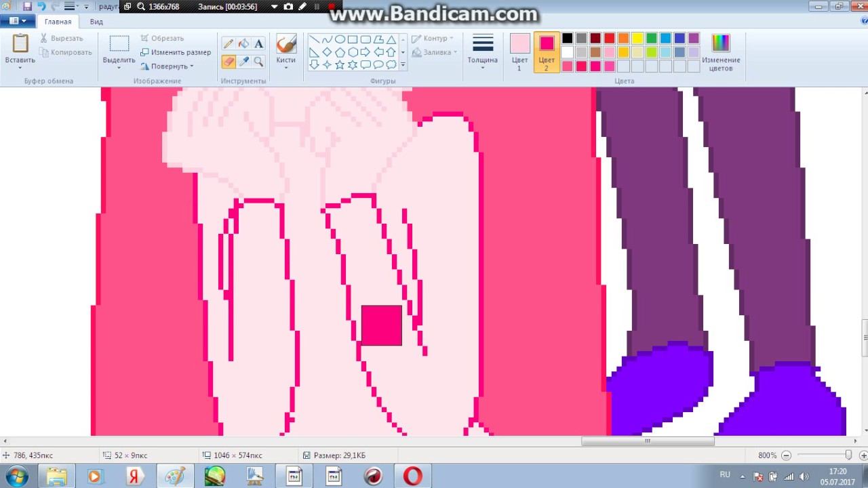Select the Text tool
Viewport: 868px width, 488px height.
click(258, 44)
